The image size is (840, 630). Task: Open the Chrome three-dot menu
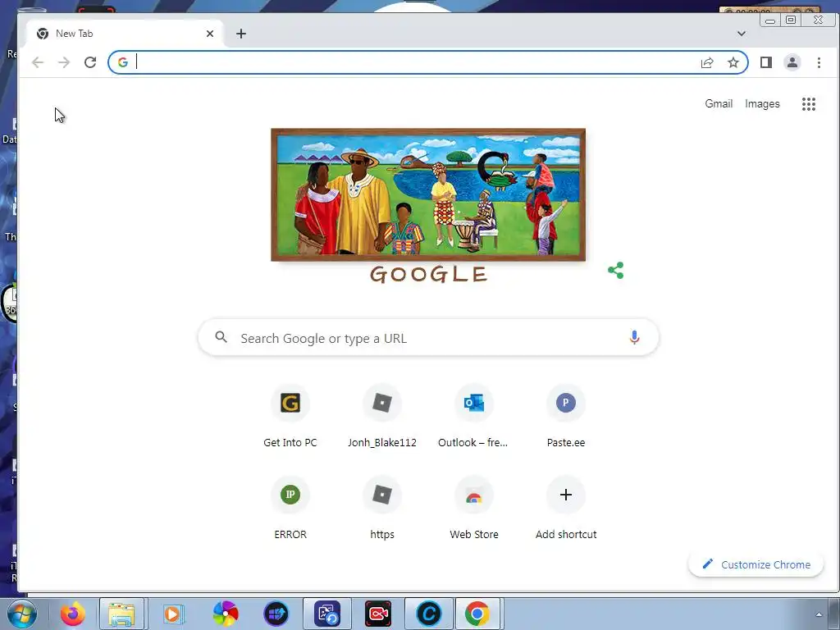(819, 62)
